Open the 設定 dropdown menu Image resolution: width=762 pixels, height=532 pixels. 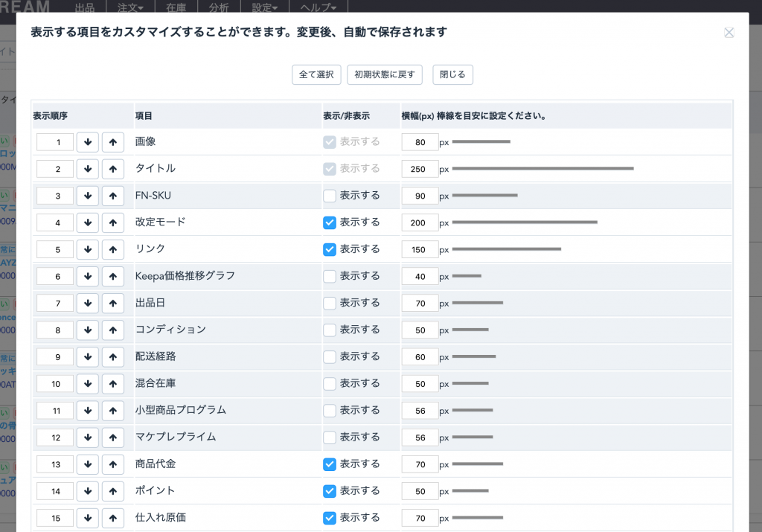(x=265, y=7)
